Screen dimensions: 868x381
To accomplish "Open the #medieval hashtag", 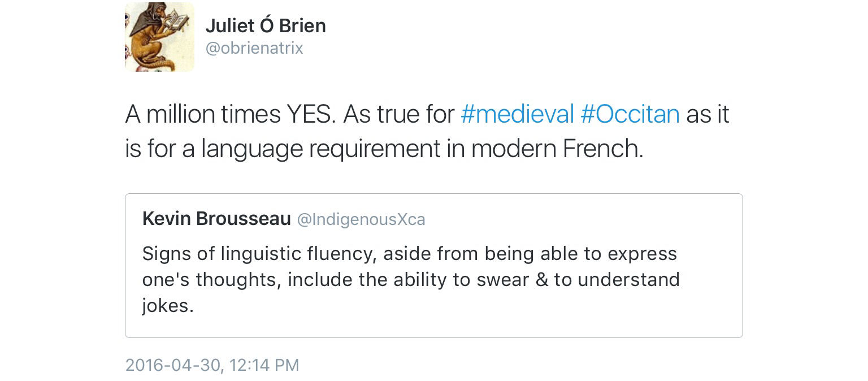I will 517,114.
